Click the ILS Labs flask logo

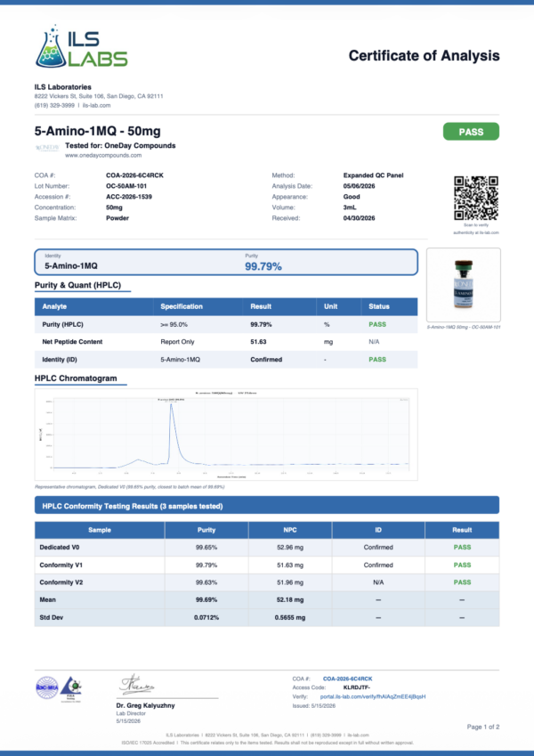pyautogui.click(x=81, y=46)
